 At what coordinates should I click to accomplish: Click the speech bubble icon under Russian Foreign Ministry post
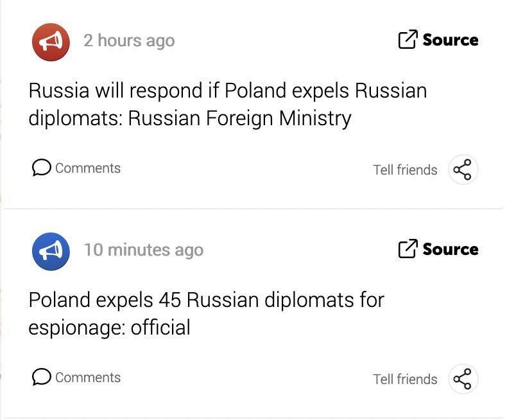(41, 168)
